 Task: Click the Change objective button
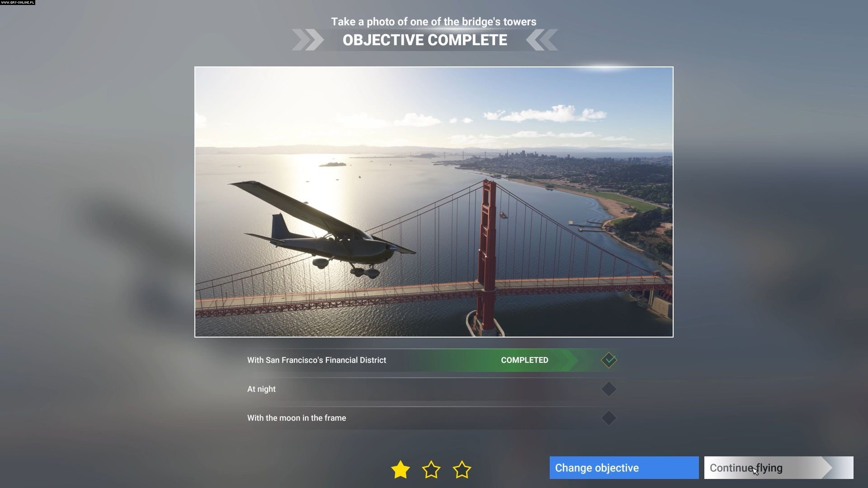[x=624, y=468]
